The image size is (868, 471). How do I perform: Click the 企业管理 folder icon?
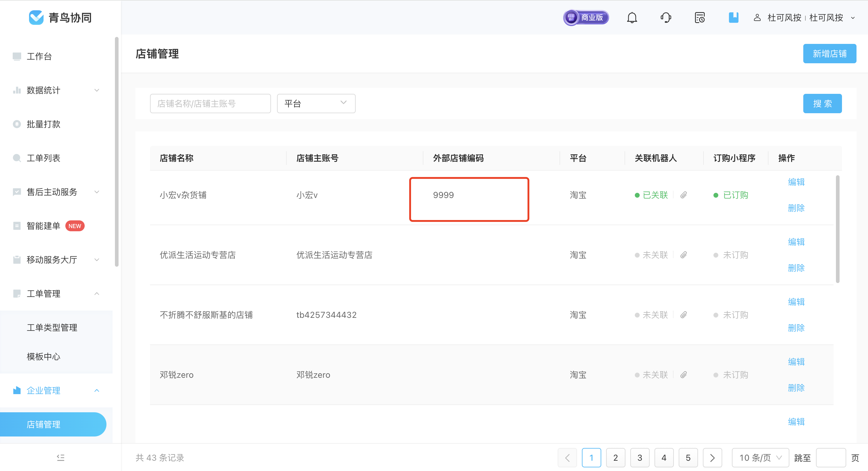[17, 390]
